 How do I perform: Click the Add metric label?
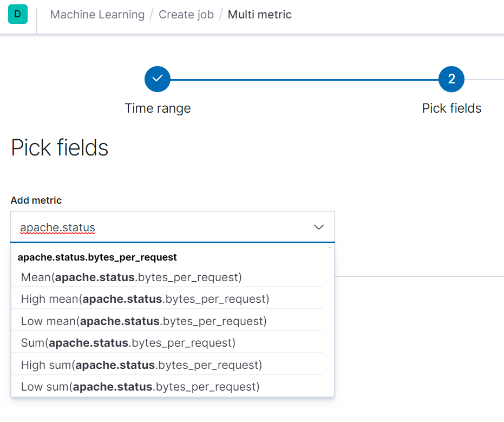(x=36, y=200)
